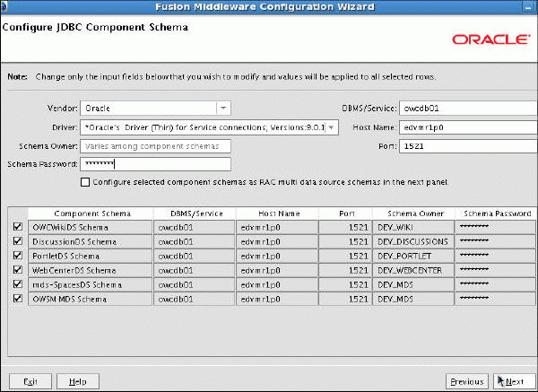Select the DiscussionDS Schema name cell
This screenshot has height=392, width=538.
91,241
